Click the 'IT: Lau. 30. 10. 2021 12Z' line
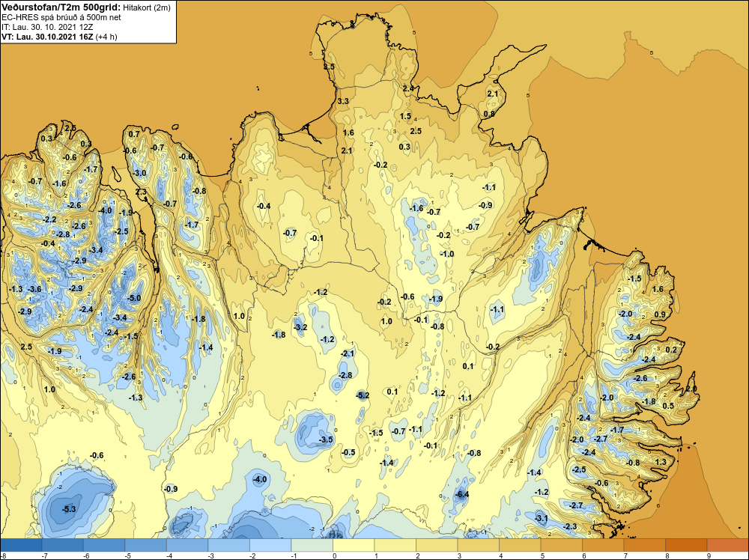This screenshot has width=749, height=560. pos(47,27)
